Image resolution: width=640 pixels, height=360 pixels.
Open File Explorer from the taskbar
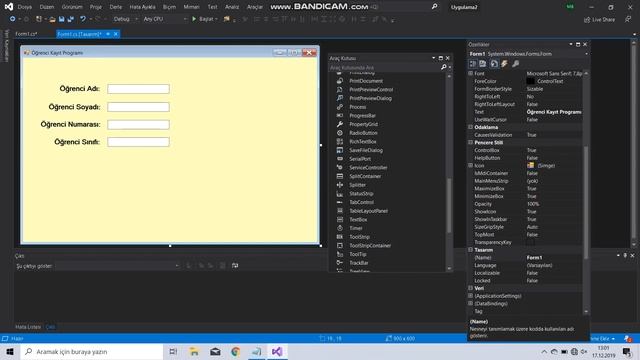pyautogui.click(x=194, y=352)
